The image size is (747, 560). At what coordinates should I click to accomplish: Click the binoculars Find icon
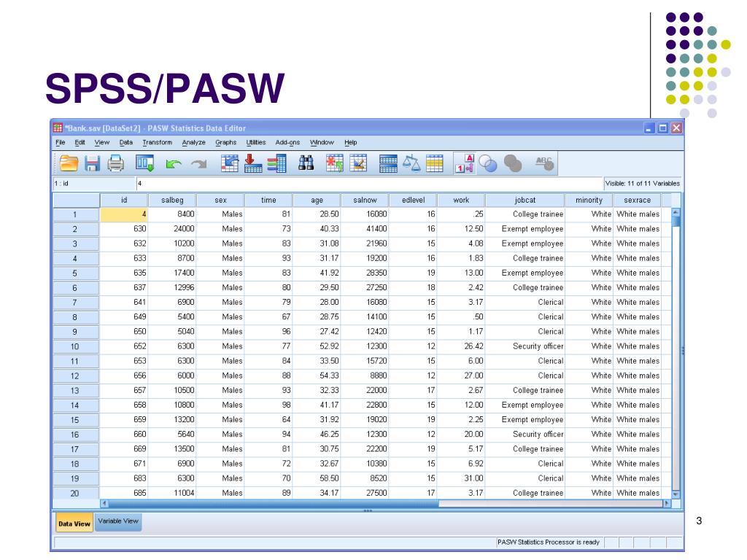[306, 163]
